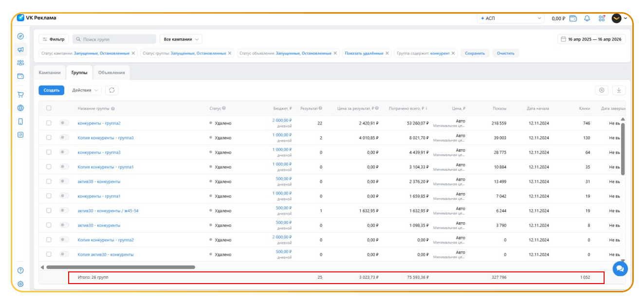The image size is (644, 304).
Task: Open the shopping cart icon in sidebar
Action: click(x=20, y=94)
